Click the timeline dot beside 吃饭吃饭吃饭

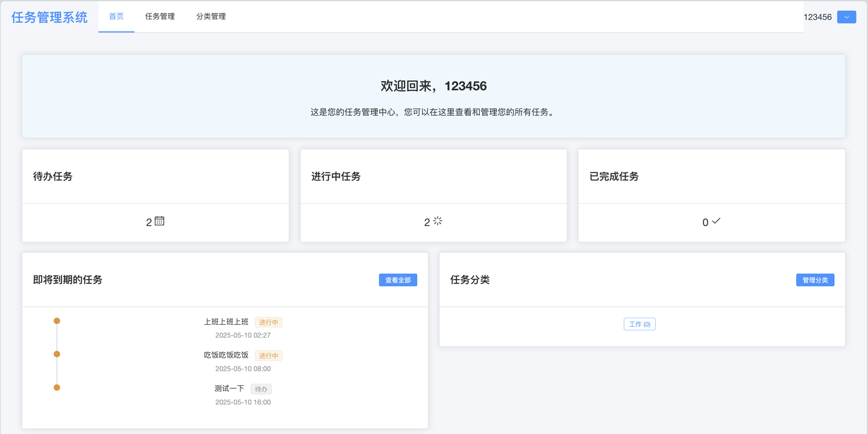click(57, 354)
